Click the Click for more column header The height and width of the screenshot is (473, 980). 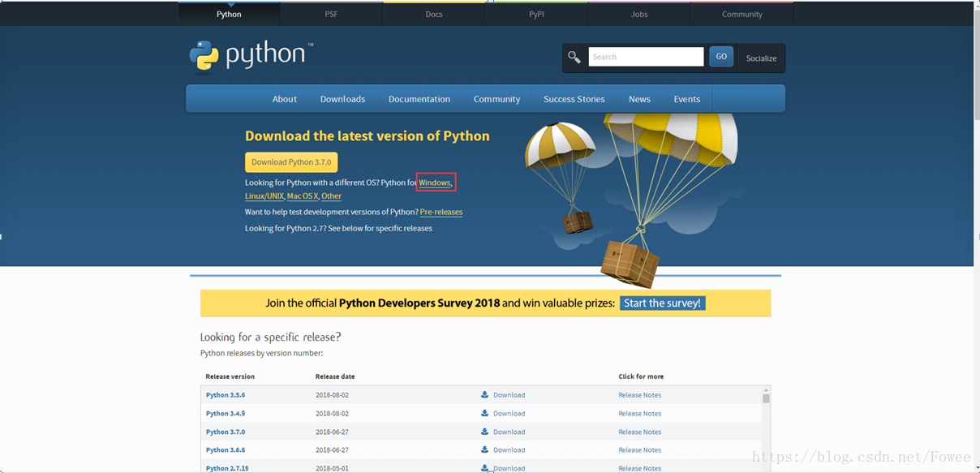point(641,376)
